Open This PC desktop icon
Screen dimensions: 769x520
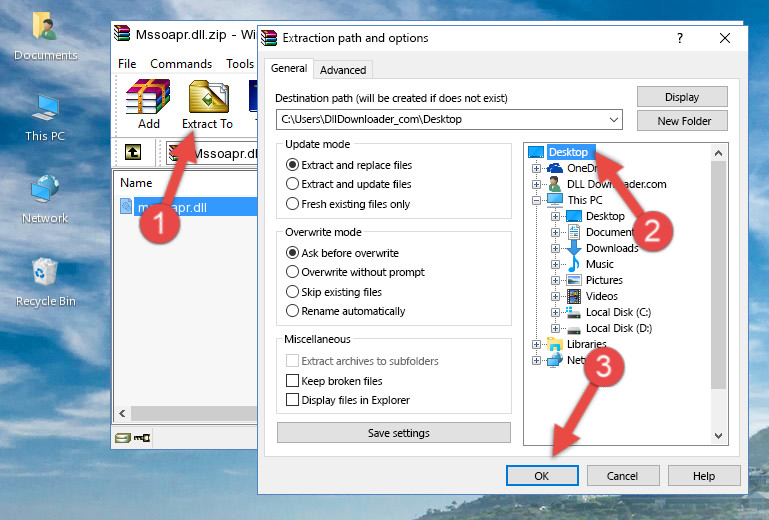click(x=45, y=107)
